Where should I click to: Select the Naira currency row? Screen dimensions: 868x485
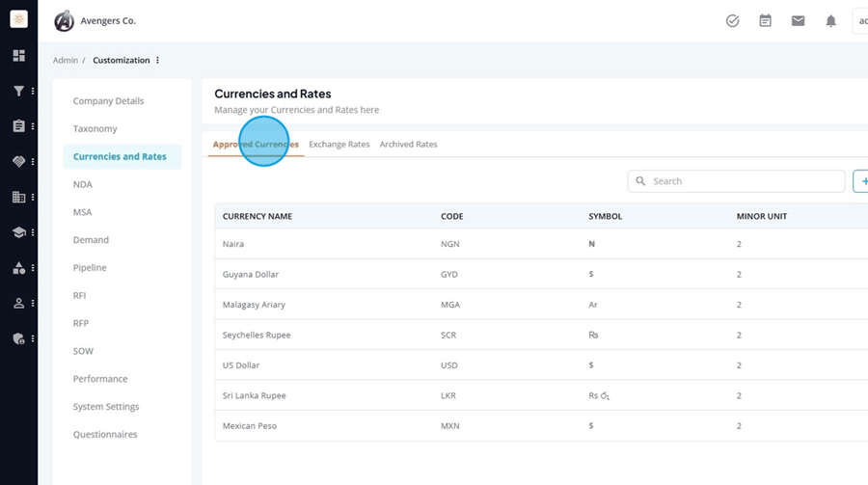tap(541, 244)
